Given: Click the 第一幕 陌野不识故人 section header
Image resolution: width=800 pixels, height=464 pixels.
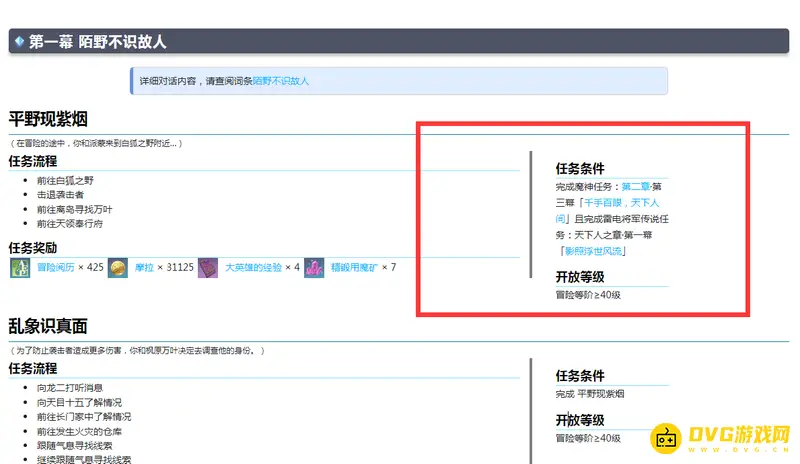Looking at the screenshot, I should click(x=97, y=41).
